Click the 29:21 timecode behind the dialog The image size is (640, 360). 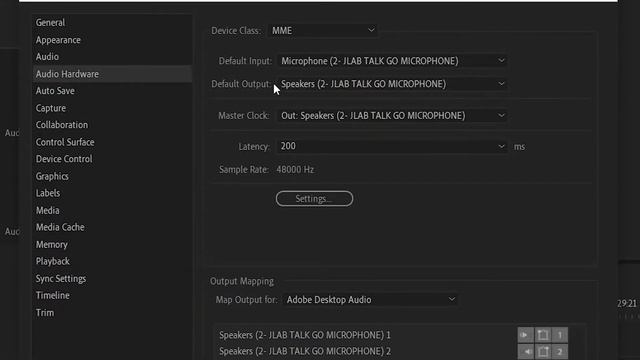627,303
